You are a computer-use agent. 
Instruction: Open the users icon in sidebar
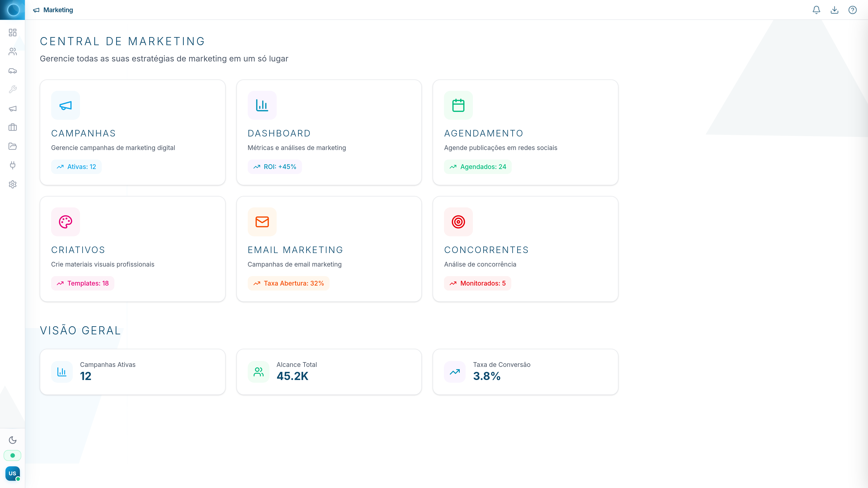[12, 52]
